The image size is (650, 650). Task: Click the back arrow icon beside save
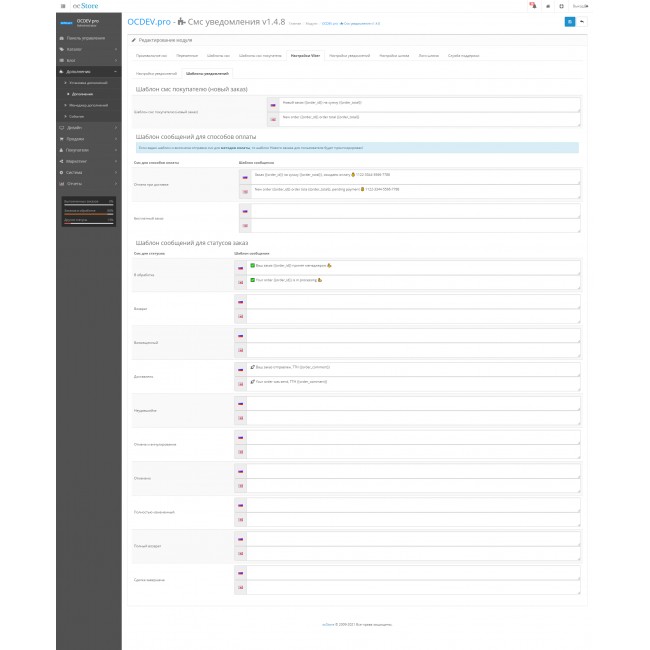pyautogui.click(x=582, y=21)
